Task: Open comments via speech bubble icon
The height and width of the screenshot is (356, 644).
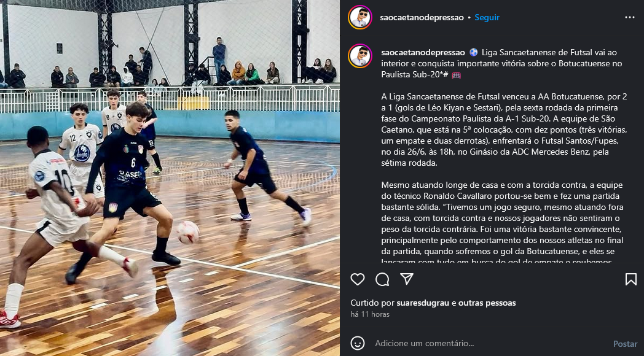Action: [382, 279]
